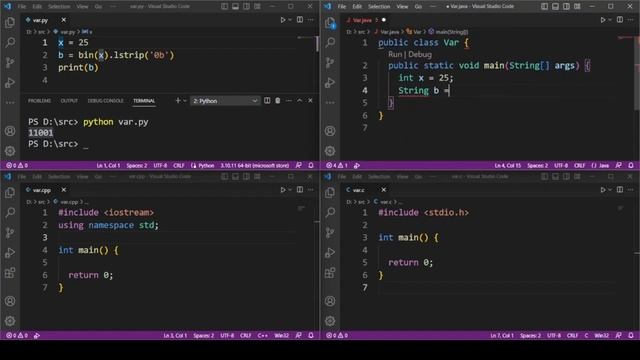Open Run and Debug in the var.cpp window
This screenshot has width=640, height=360.
(10, 253)
